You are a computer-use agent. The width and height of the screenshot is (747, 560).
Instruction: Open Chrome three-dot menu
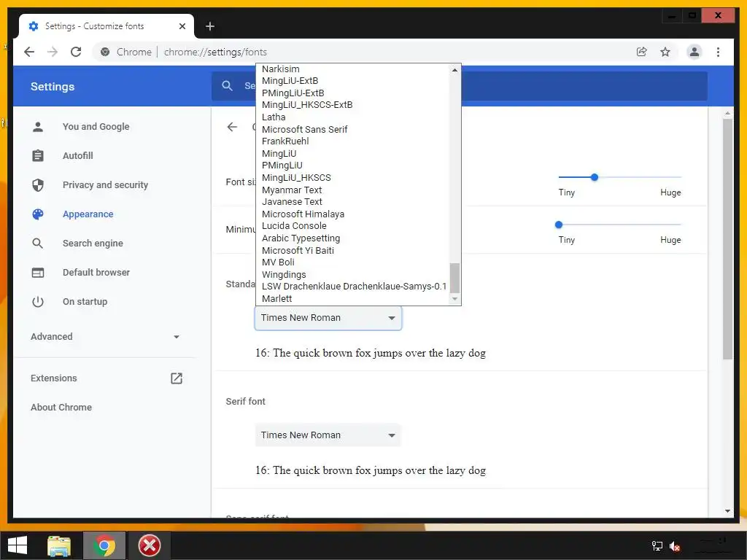(x=718, y=52)
